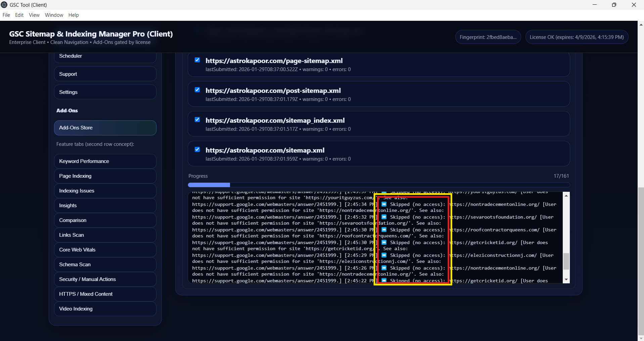Click the log panel scroll-down arrow
The width and height of the screenshot is (644, 341).
566,280
